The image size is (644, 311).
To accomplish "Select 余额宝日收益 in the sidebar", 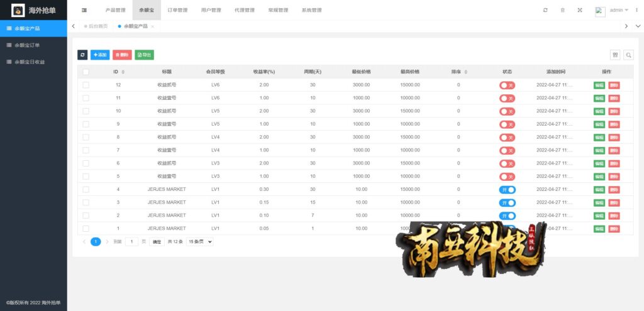I will point(33,62).
